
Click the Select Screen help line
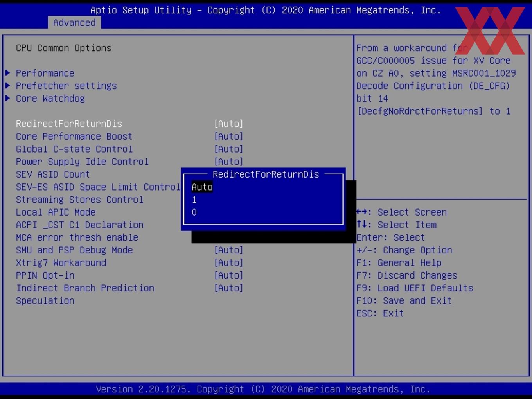[x=401, y=212]
